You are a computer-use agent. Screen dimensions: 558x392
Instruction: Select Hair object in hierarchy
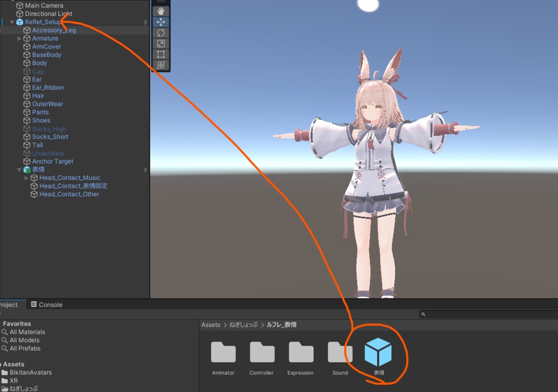click(x=38, y=96)
